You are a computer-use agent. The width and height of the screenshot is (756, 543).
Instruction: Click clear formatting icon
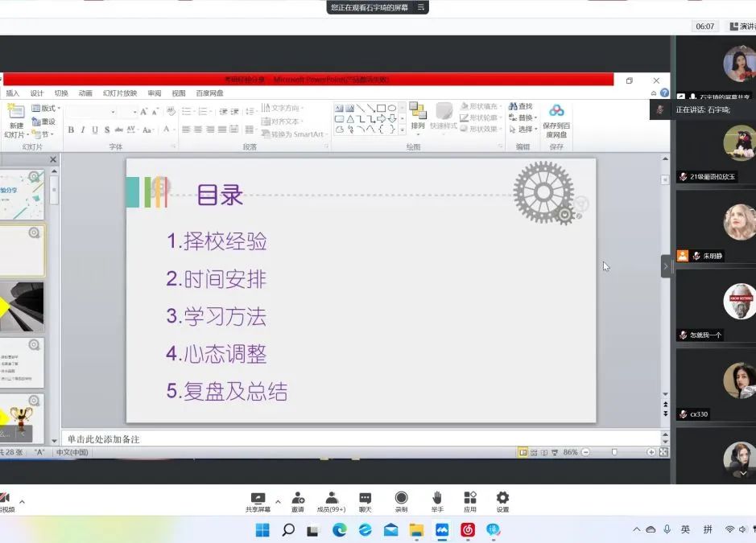coord(171,112)
